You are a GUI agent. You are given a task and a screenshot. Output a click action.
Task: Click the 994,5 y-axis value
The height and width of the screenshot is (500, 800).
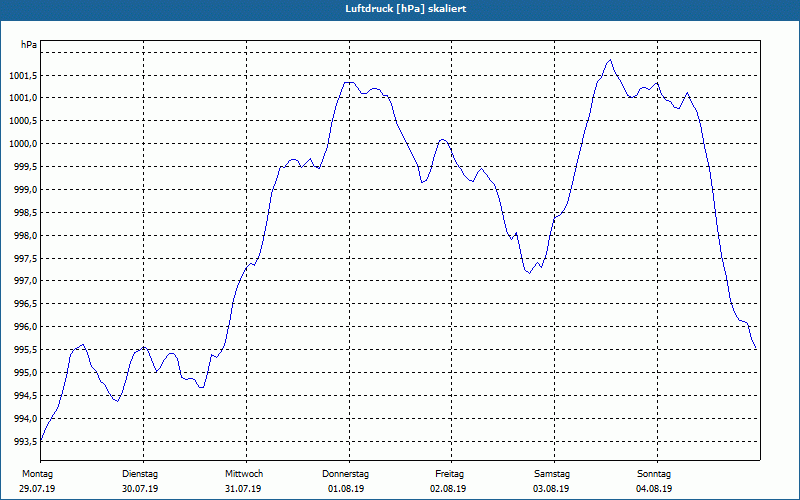point(26,396)
